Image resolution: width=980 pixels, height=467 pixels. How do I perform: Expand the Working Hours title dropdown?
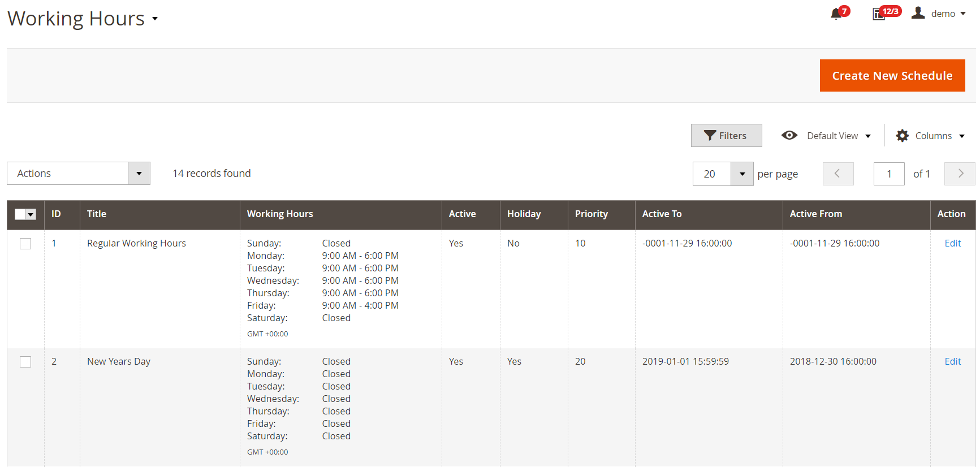click(x=155, y=19)
